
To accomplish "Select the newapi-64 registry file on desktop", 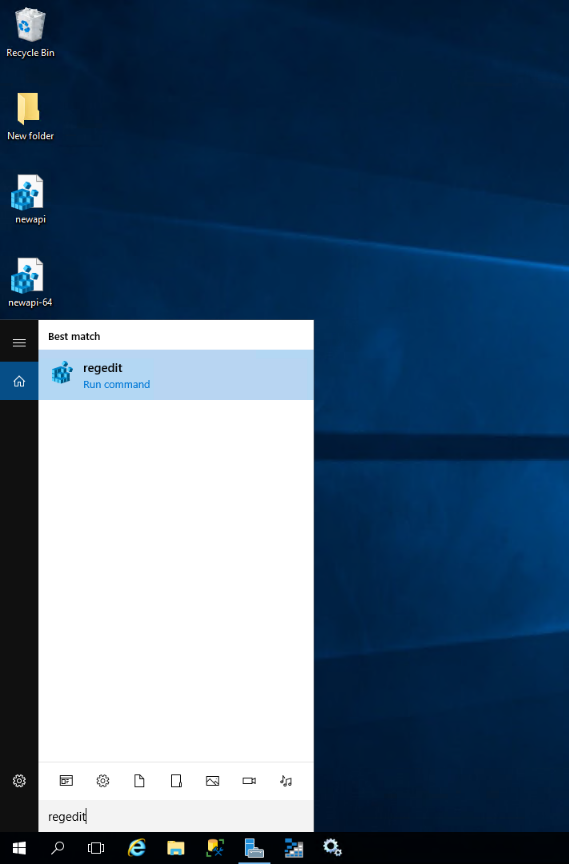I will [30, 283].
